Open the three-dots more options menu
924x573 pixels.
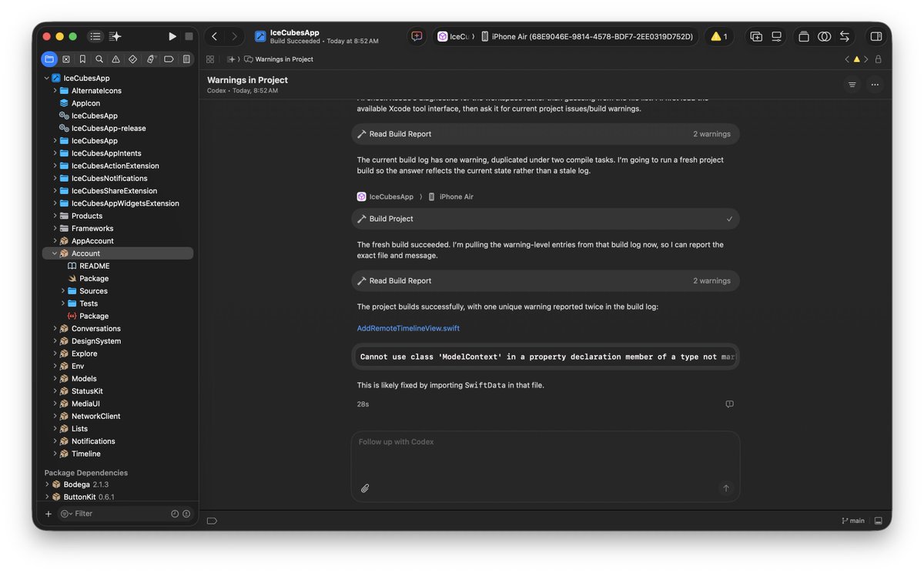875,85
